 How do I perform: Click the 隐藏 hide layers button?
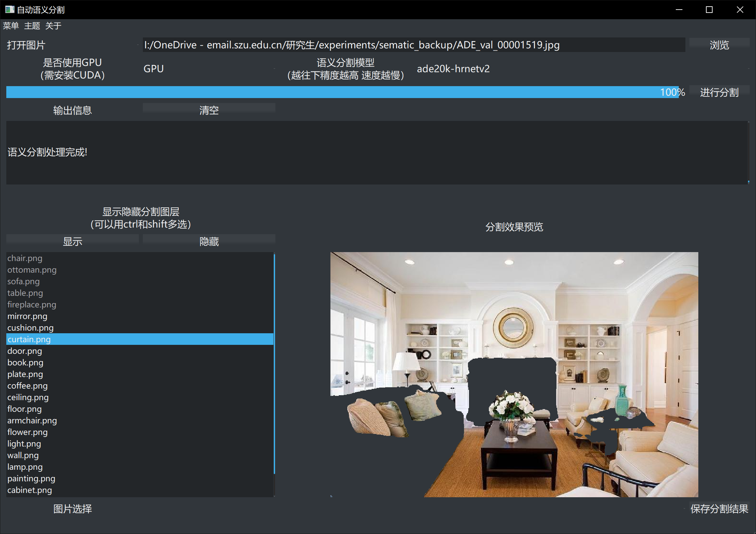tap(209, 241)
